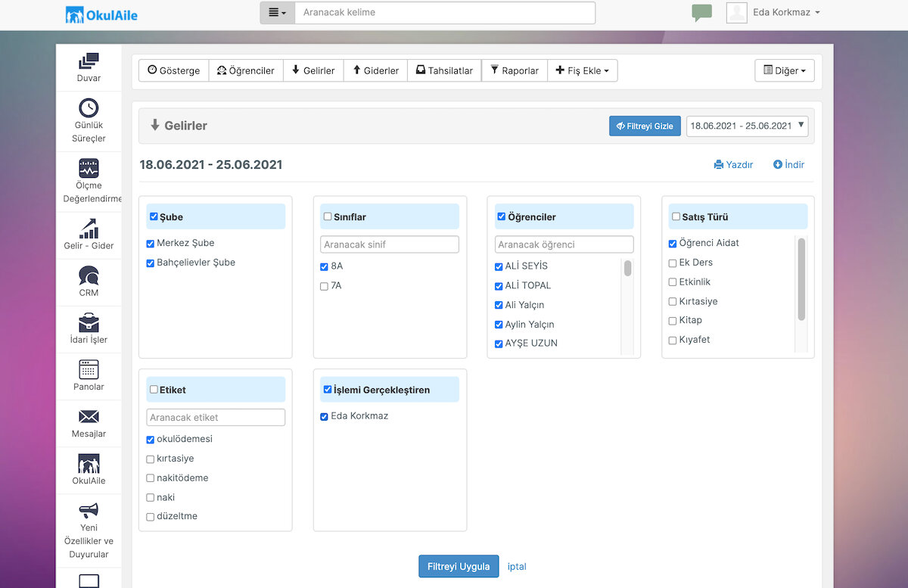Uncheck ALİ TOPAL student checkbox

499,286
